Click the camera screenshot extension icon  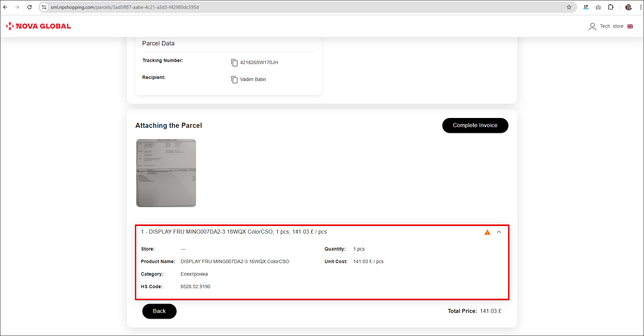click(598, 7)
